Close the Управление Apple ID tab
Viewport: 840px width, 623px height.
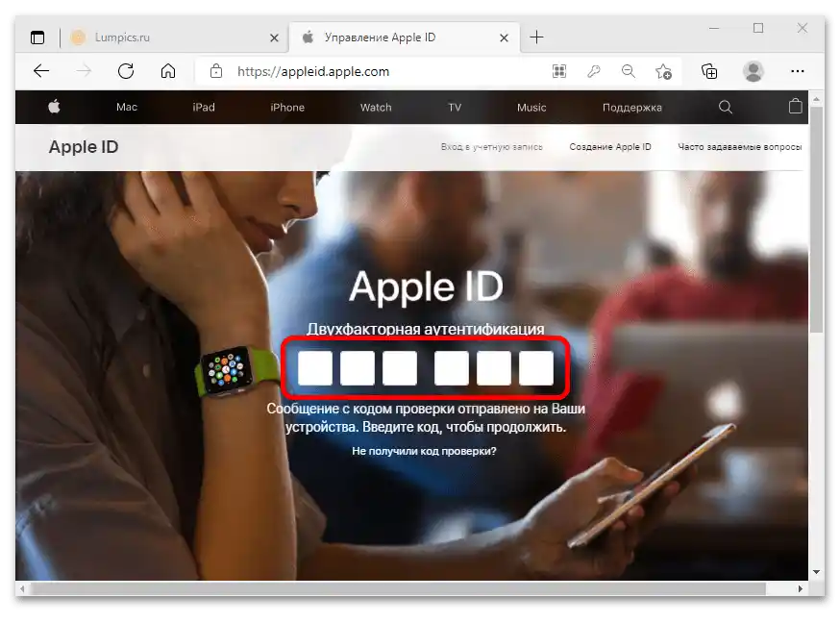pos(505,38)
